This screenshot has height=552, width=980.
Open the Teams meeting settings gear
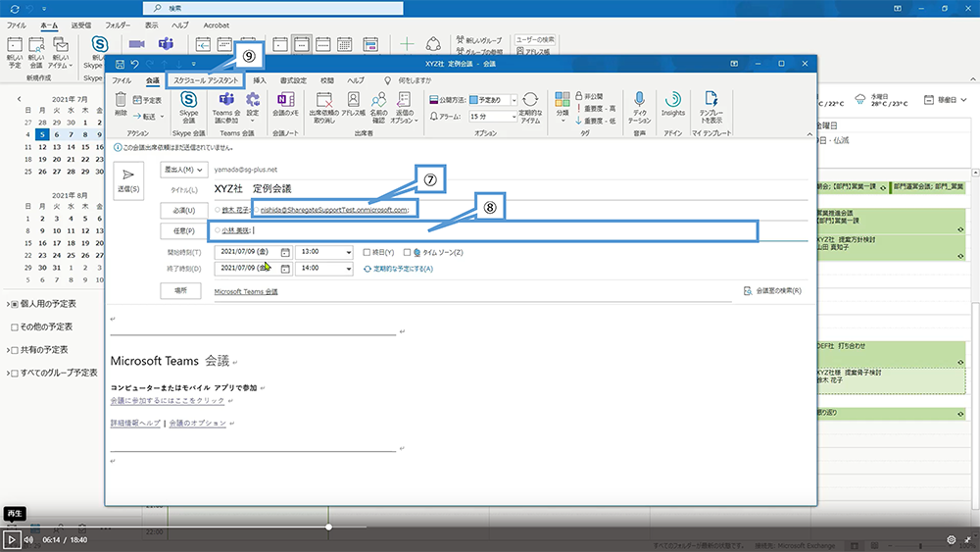(253, 99)
